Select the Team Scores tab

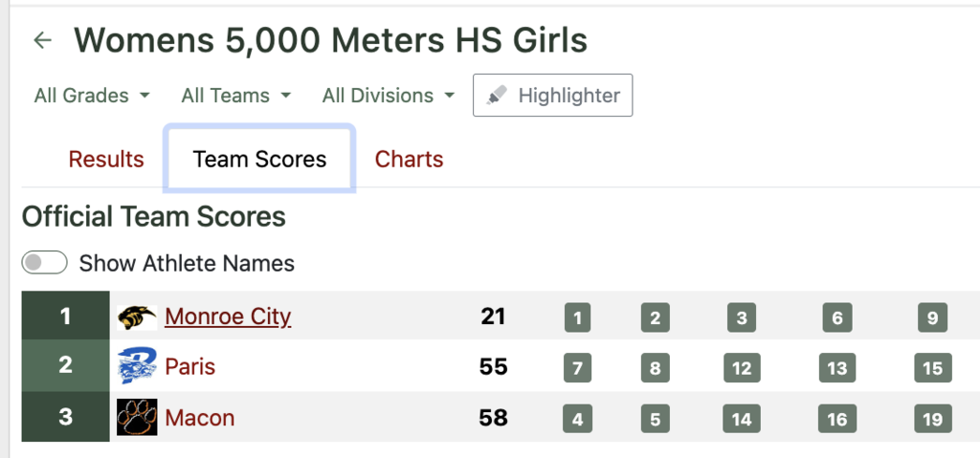pos(259,159)
